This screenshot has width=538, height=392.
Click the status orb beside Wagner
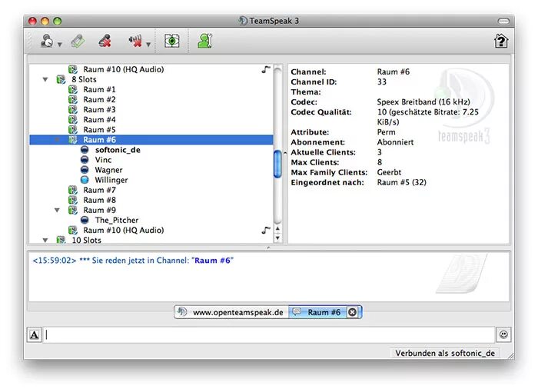[x=85, y=170]
